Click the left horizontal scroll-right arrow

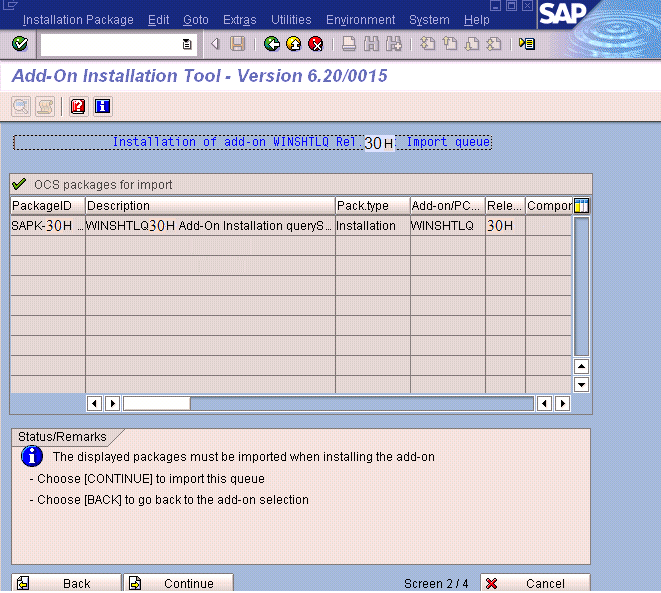pos(113,404)
